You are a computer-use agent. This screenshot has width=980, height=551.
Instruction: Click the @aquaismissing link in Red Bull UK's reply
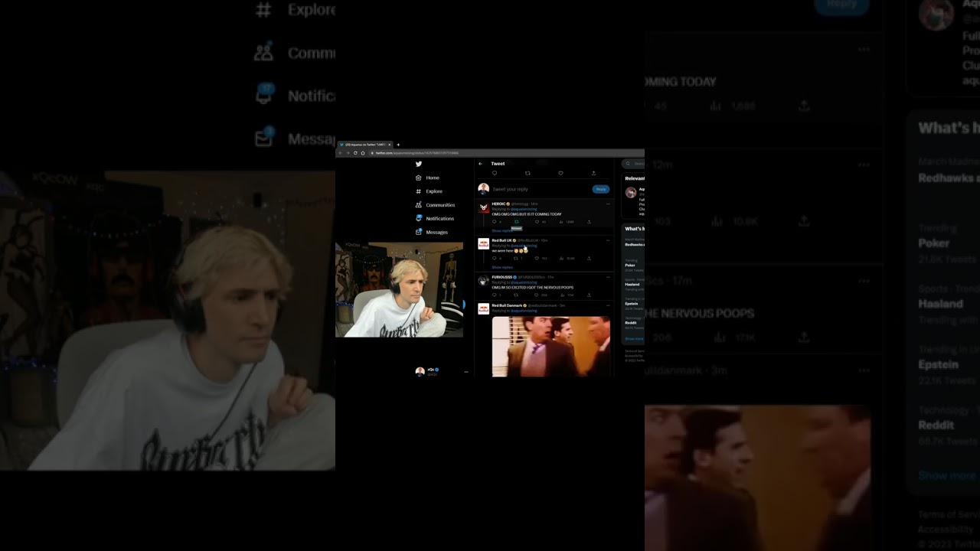[x=524, y=246]
